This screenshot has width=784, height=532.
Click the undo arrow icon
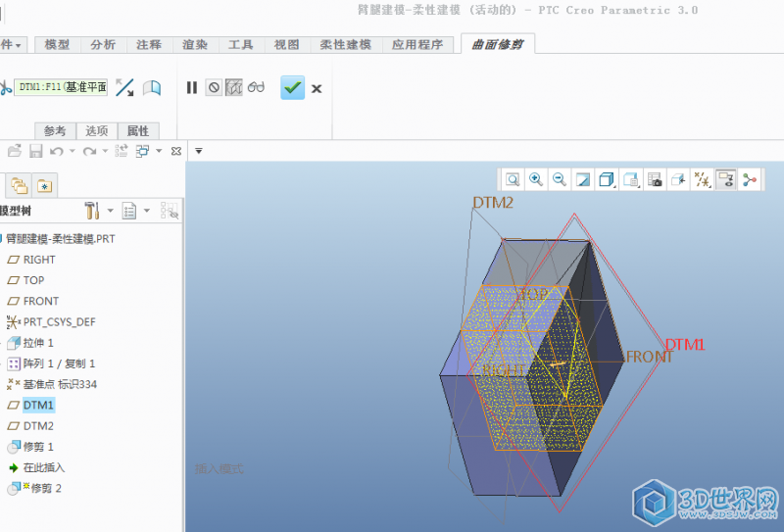click(x=57, y=151)
